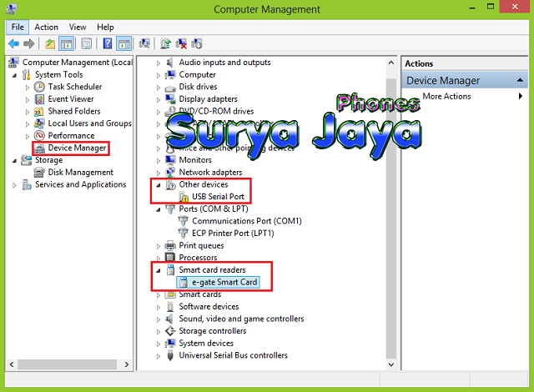Expand the Monitors category
This screenshot has width=534, height=392.
coord(159,161)
